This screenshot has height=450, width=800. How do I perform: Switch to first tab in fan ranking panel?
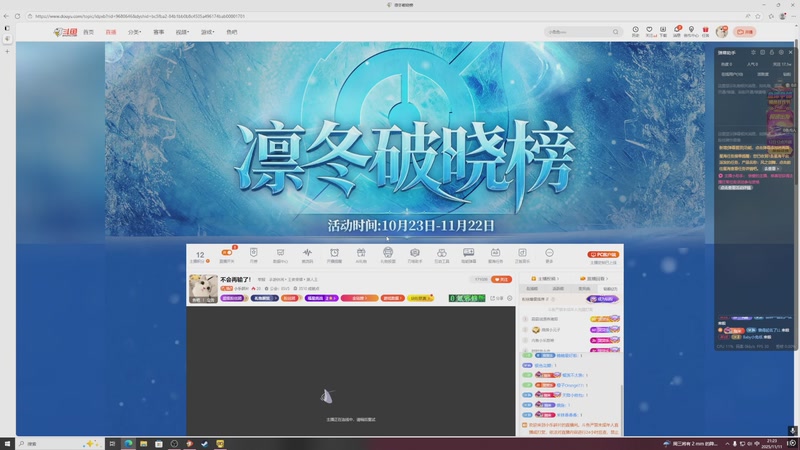click(532, 289)
